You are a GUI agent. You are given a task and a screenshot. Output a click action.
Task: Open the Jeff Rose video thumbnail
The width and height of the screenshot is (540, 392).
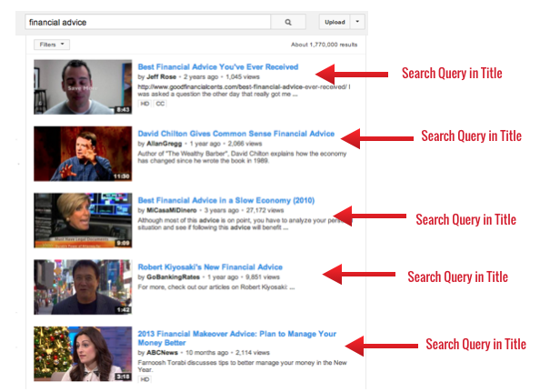click(x=83, y=86)
